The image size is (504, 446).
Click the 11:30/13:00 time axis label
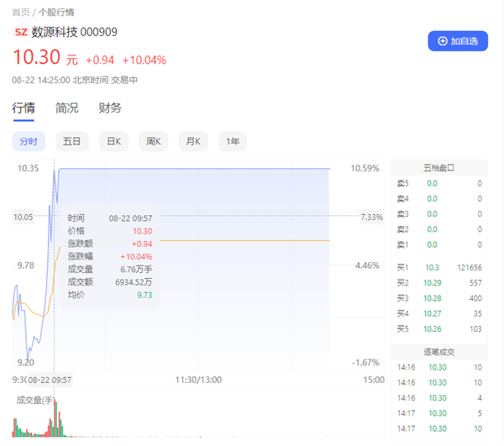pyautogui.click(x=198, y=380)
